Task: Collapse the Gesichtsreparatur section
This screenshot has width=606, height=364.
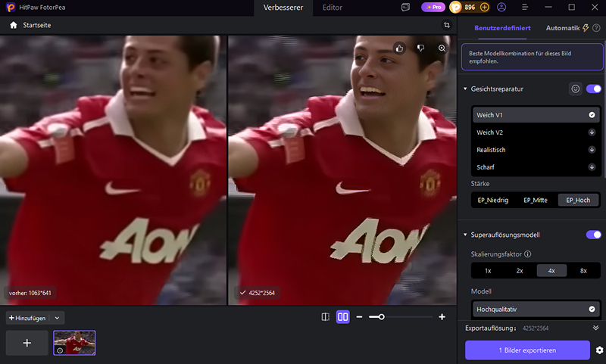Action: coord(465,89)
